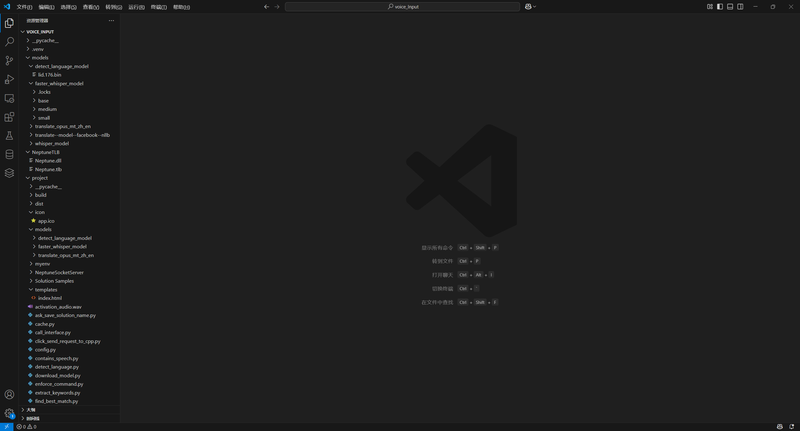The height and width of the screenshot is (431, 800).
Task: Open the ask_save_solution_name.py file
Action: [x=69, y=315]
